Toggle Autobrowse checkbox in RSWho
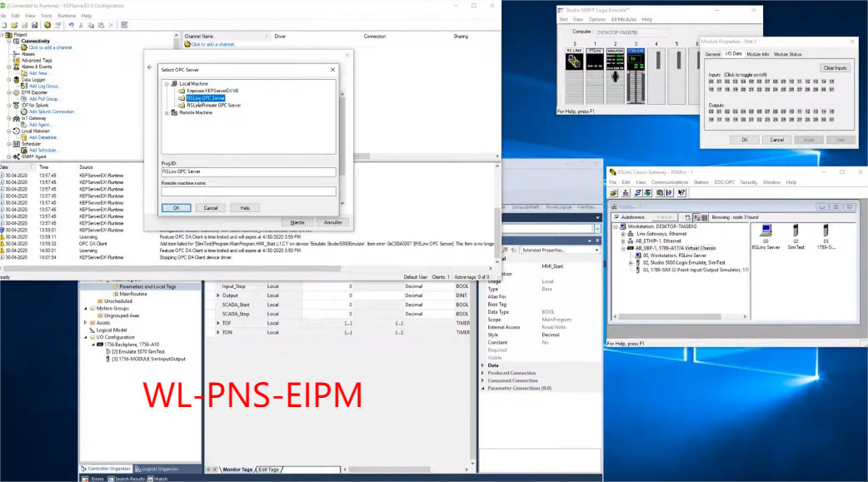Screen dimensions: 868x482 coord(616,217)
